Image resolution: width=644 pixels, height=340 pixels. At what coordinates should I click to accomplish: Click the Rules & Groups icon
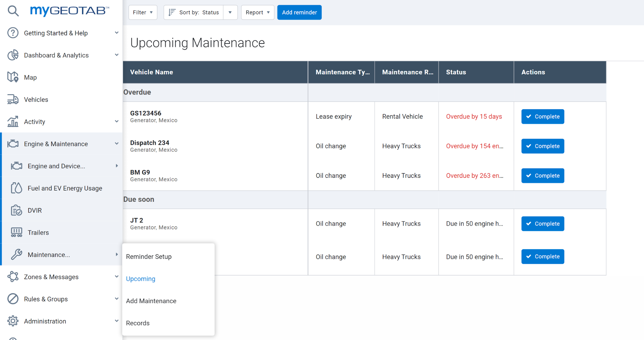(x=13, y=299)
